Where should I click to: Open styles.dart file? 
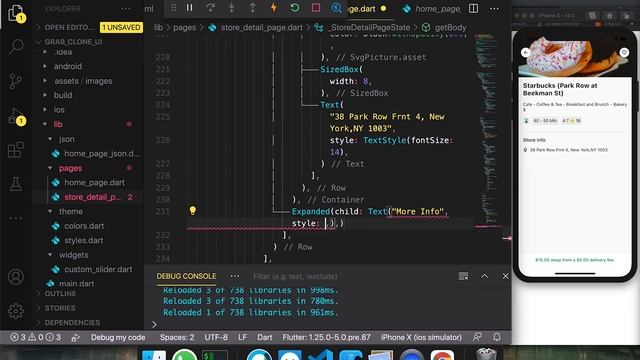pyautogui.click(x=83, y=240)
